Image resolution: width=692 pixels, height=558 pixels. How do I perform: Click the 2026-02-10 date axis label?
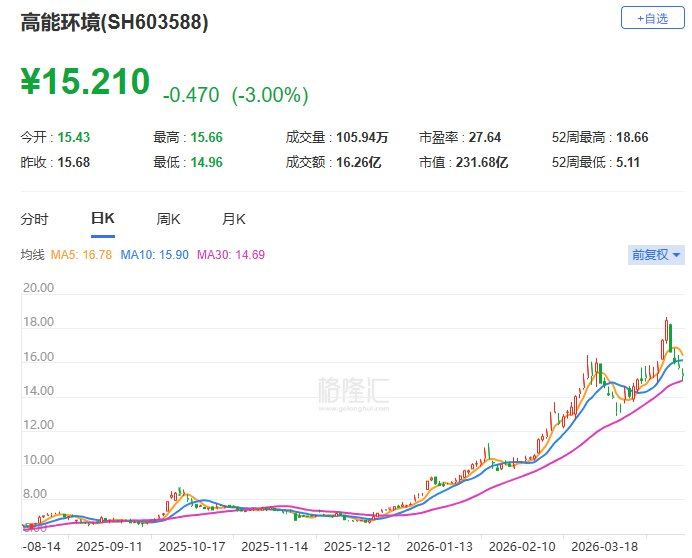click(x=522, y=547)
